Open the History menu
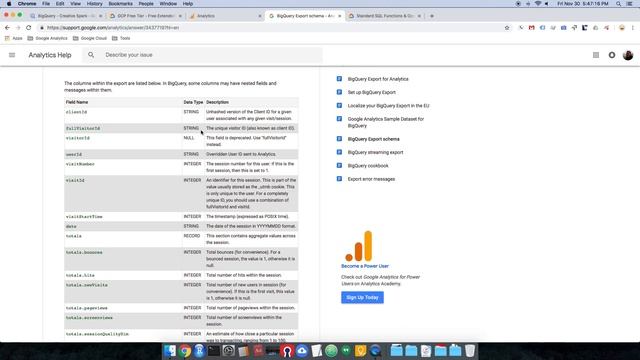The image size is (640, 360). [94, 4]
